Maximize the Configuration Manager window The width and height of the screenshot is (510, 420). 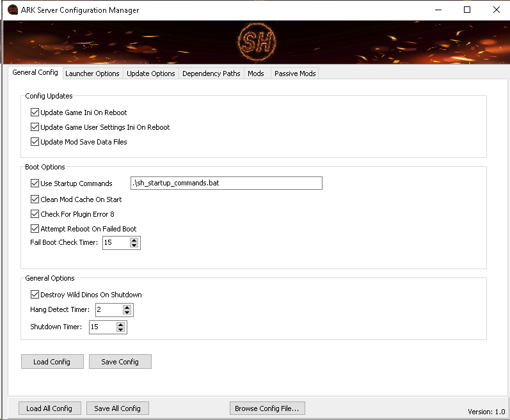pos(467,10)
